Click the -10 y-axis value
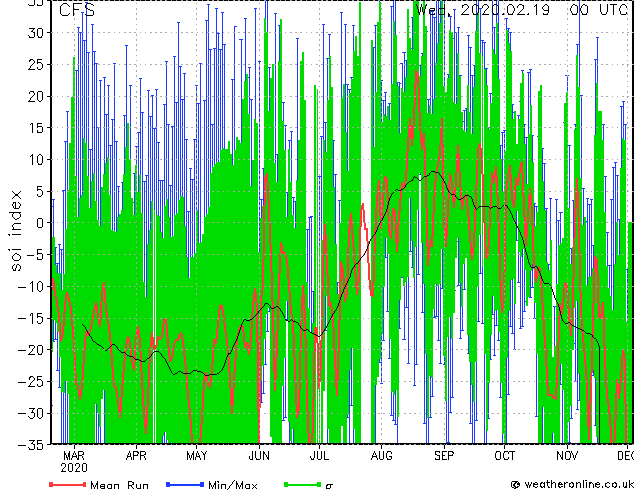 coord(31,287)
